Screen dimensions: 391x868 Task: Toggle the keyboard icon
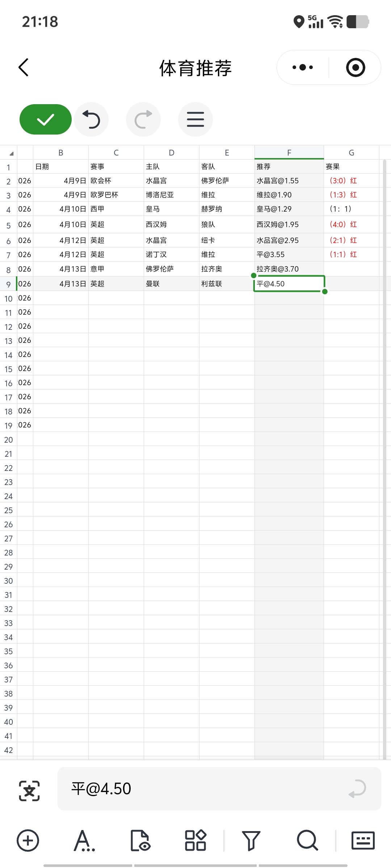363,840
